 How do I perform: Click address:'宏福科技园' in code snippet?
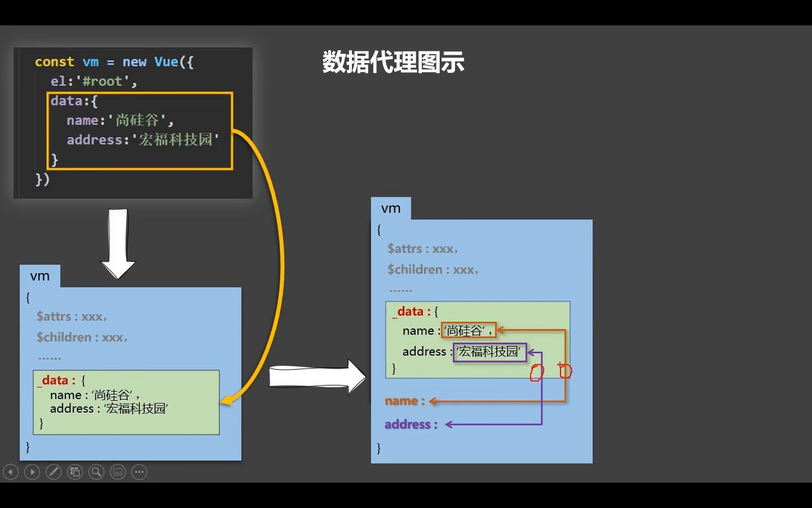pos(143,139)
